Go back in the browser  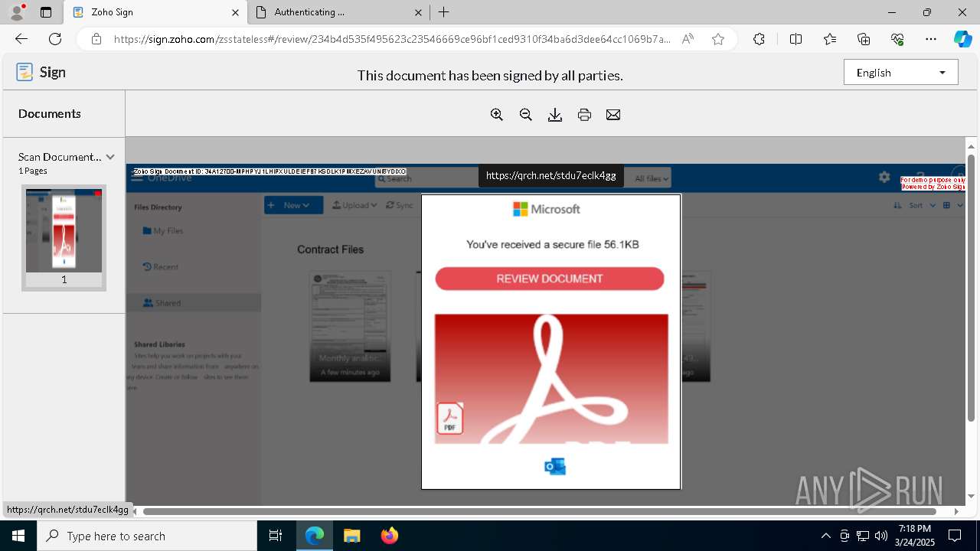pyautogui.click(x=21, y=39)
